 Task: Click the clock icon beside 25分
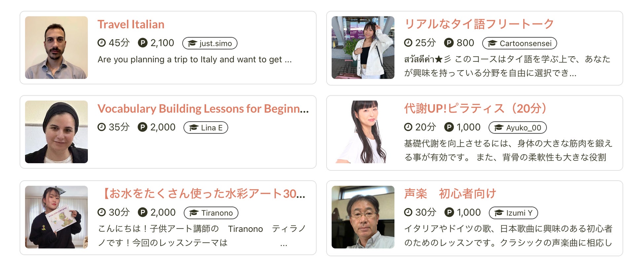tap(408, 43)
